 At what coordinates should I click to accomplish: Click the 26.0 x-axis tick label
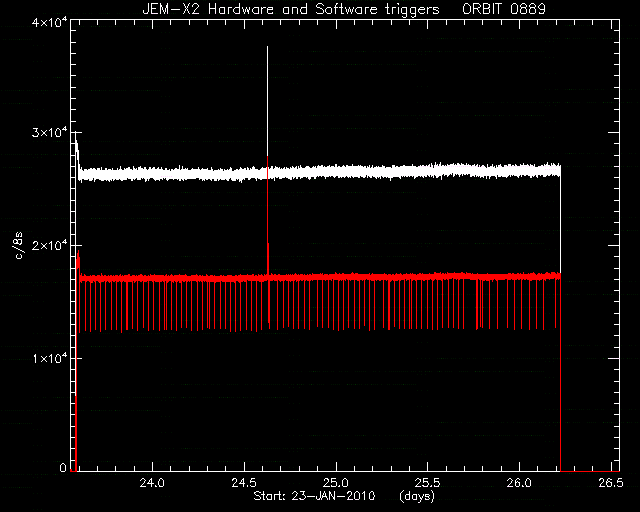(x=519, y=483)
